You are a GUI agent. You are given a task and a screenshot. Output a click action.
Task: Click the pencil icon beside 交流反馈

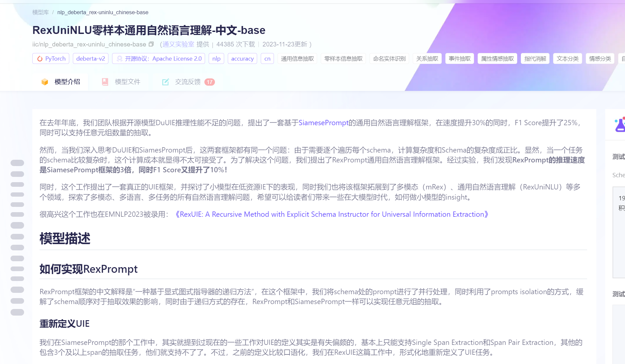coord(165,82)
